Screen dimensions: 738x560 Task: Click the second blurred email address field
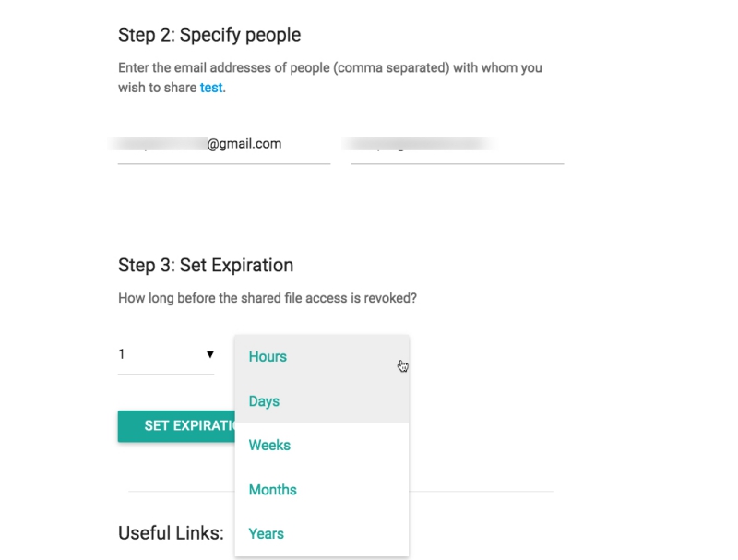(x=457, y=146)
